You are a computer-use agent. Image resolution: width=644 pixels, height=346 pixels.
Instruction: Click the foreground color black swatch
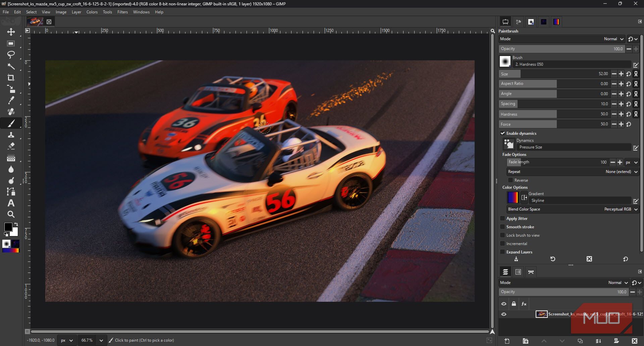pyautogui.click(x=8, y=227)
